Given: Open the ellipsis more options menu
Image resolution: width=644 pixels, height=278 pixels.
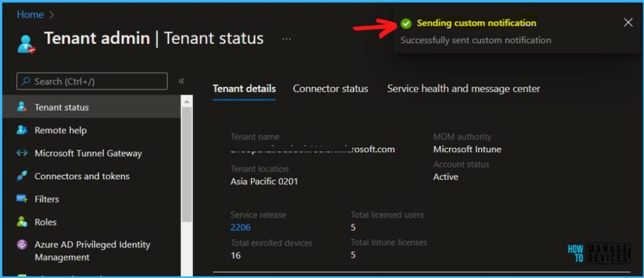Looking at the screenshot, I should click(x=287, y=38).
